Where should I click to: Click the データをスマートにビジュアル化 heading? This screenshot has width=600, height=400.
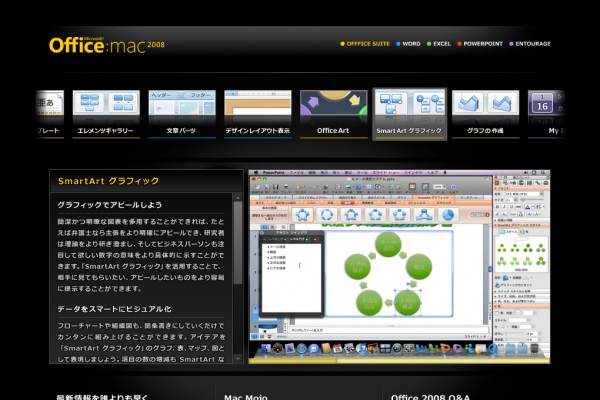click(114, 309)
